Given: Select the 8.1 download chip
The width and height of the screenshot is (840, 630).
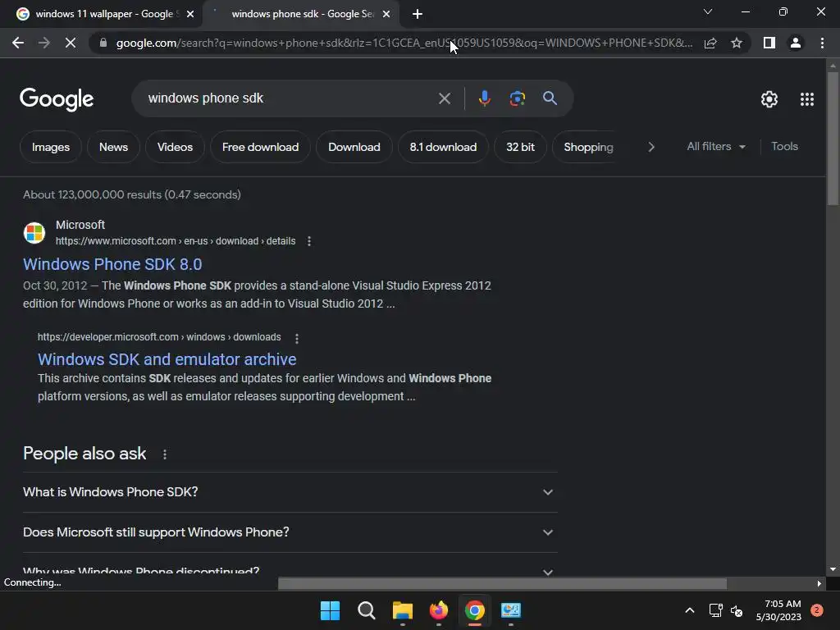Looking at the screenshot, I should tap(443, 147).
